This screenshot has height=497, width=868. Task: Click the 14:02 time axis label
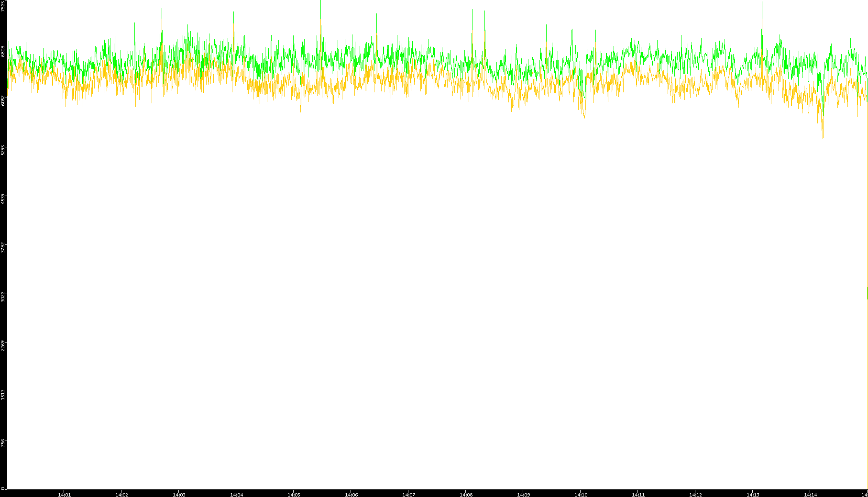[x=121, y=495]
